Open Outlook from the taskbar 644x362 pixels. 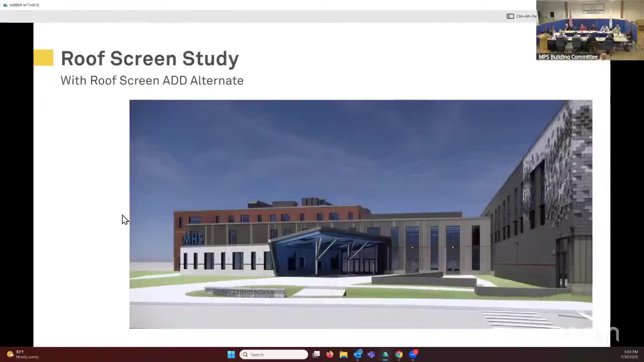[x=358, y=354]
